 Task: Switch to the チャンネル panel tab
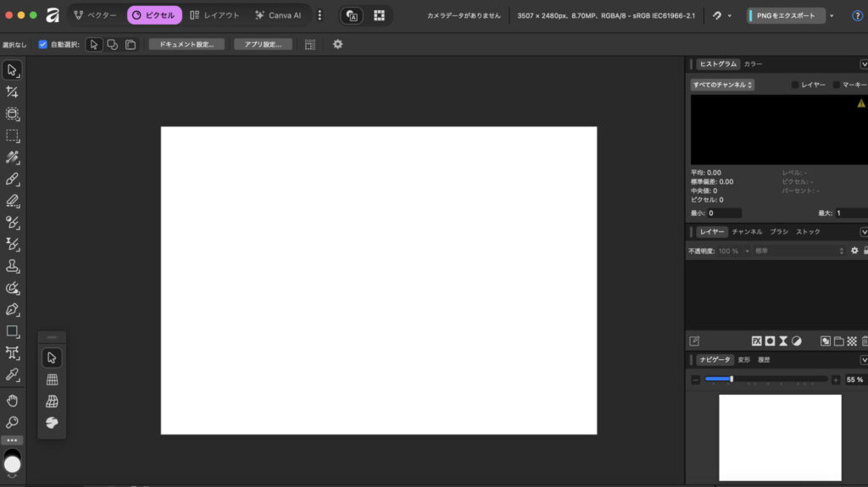(x=747, y=231)
